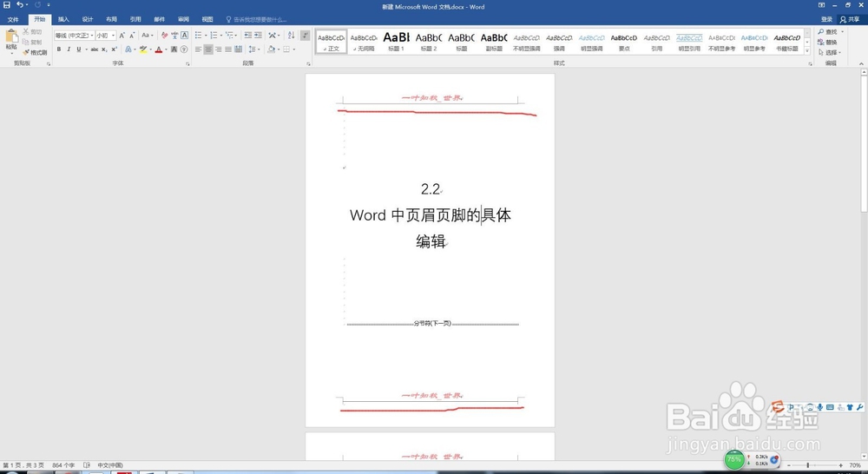Apply distributed alignment to the paragraph
Viewport: 868px width, 474px height.
(238, 49)
